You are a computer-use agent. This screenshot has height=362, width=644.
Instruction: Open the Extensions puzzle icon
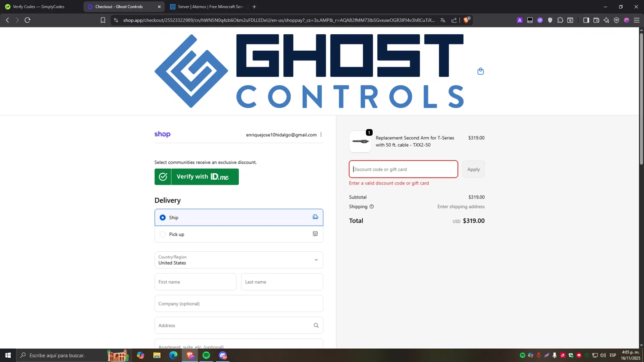click(560, 20)
